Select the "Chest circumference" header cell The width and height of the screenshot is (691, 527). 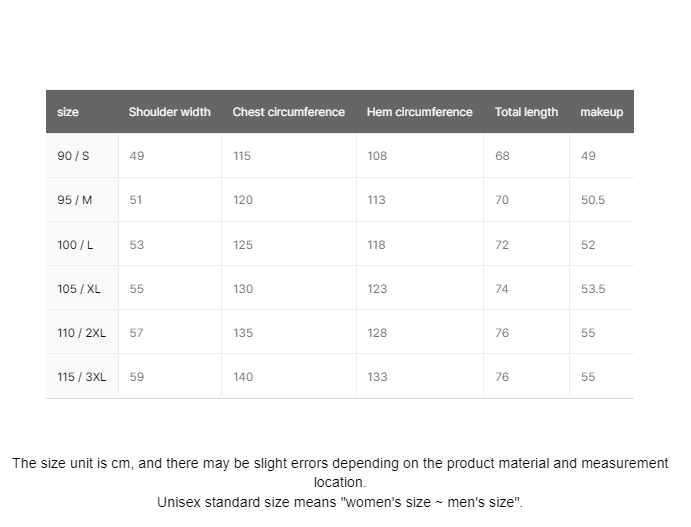click(288, 112)
